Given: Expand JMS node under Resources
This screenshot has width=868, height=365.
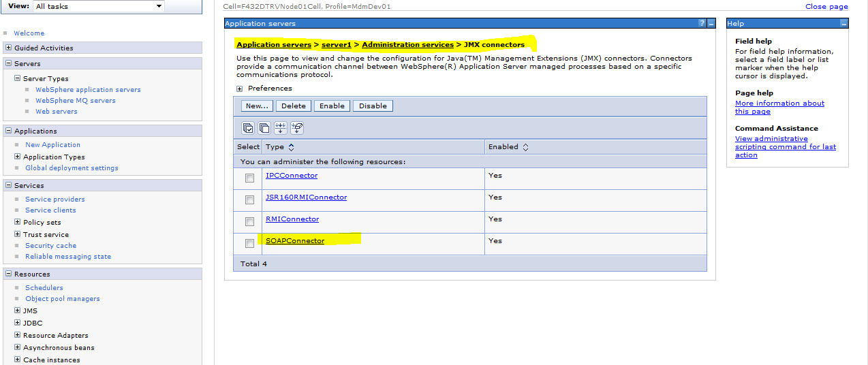Looking at the screenshot, I should coord(18,311).
